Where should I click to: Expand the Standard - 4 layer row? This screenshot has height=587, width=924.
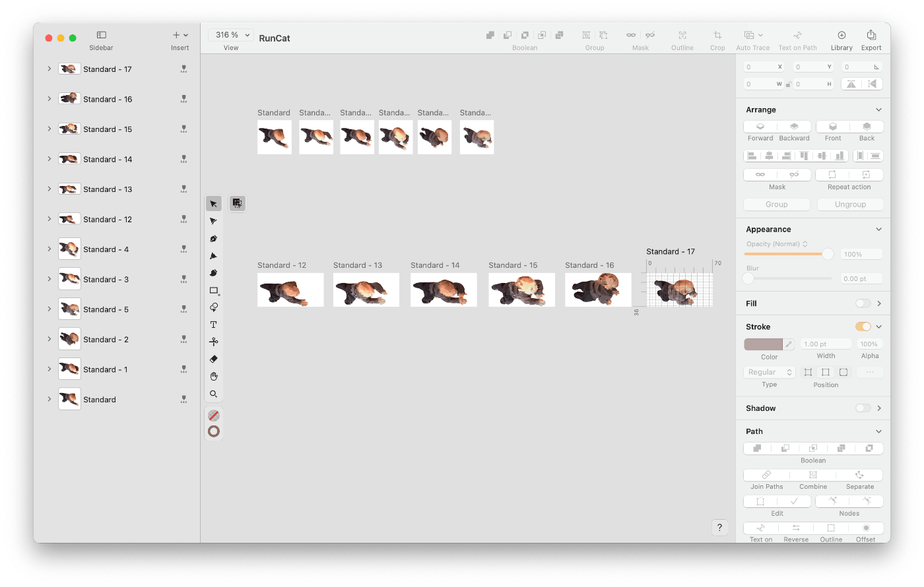click(x=49, y=249)
